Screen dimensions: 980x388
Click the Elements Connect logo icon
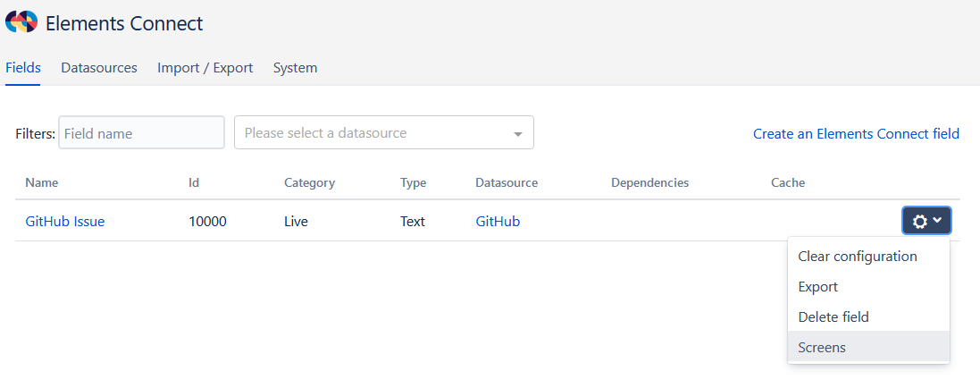pyautogui.click(x=21, y=23)
